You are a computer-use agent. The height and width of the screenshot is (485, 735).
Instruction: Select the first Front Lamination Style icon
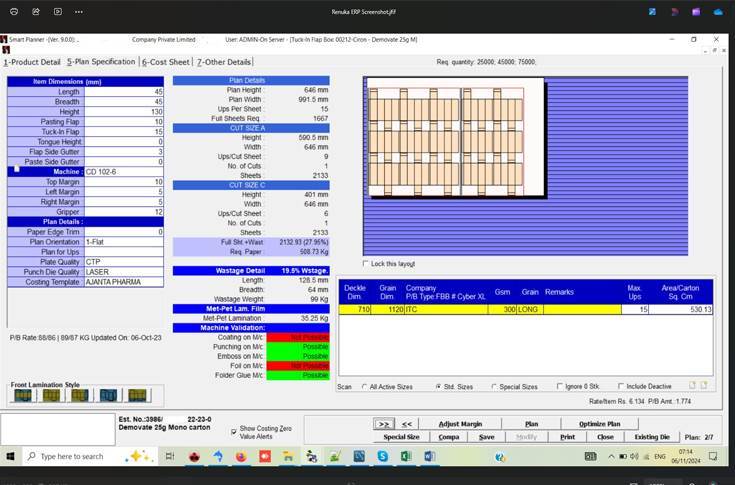22,395
